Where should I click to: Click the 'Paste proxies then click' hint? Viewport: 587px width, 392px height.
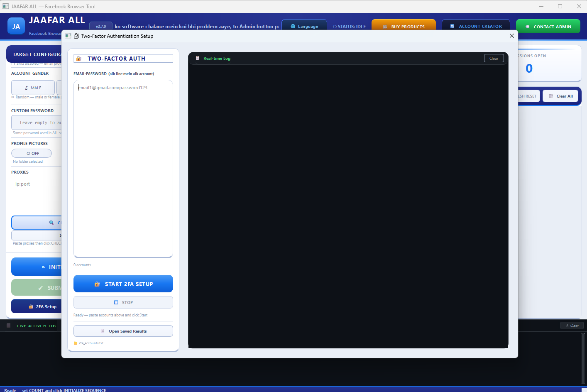pos(37,243)
